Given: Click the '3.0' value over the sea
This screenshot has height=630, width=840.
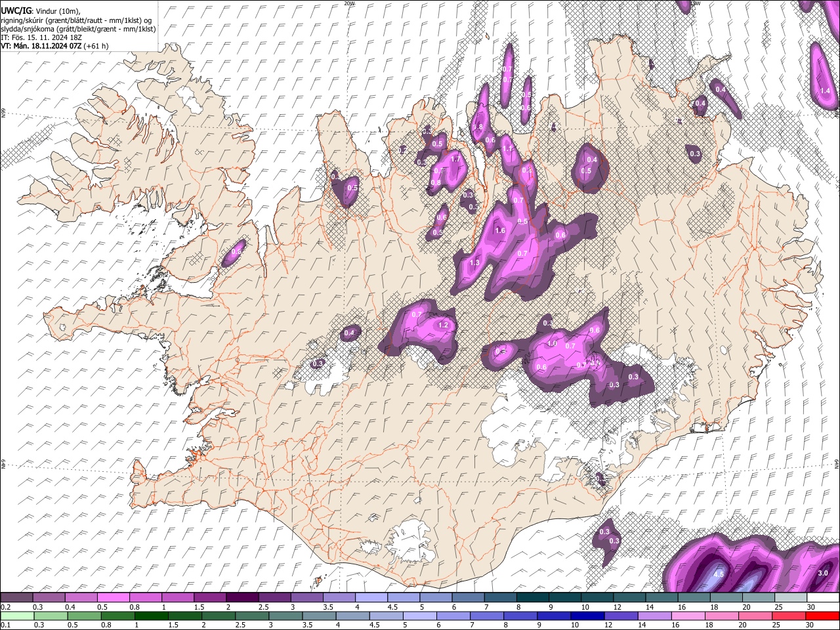Looking at the screenshot, I should coord(823,573).
